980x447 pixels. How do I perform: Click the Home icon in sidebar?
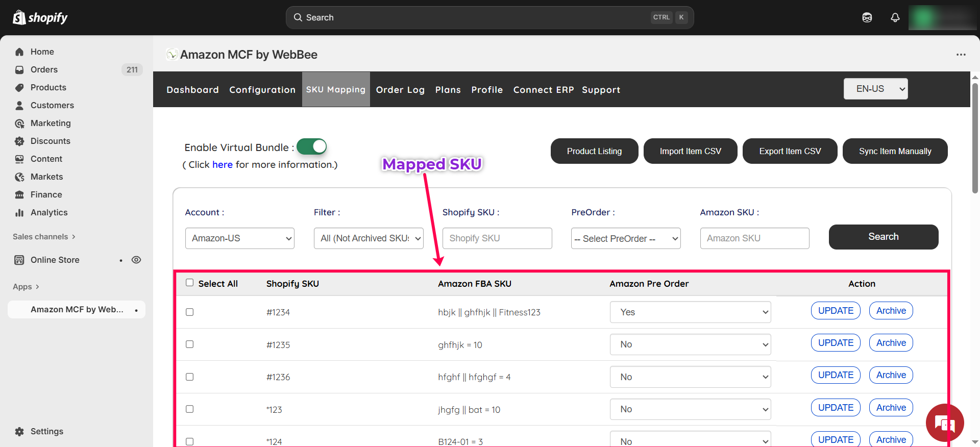point(19,52)
